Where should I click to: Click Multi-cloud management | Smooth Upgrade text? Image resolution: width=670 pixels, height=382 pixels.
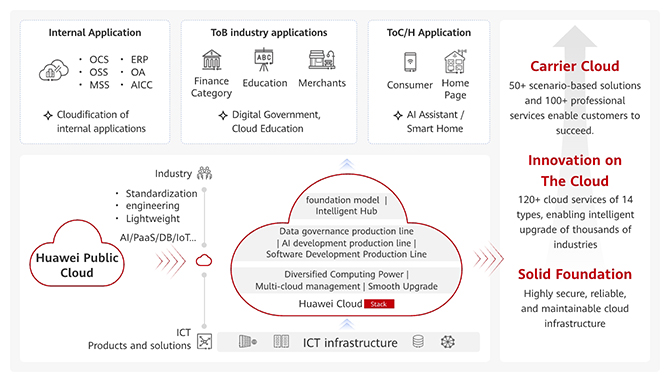pyautogui.click(x=347, y=286)
